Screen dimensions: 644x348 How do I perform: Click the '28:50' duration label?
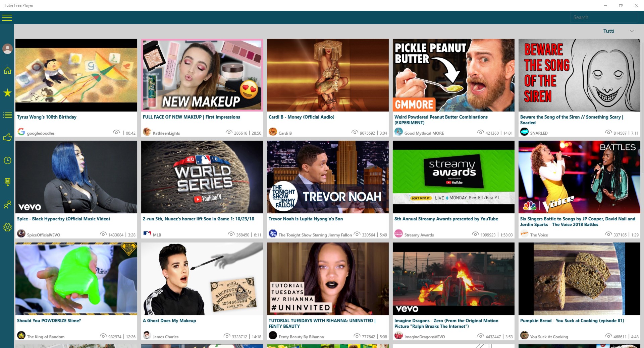click(x=256, y=133)
